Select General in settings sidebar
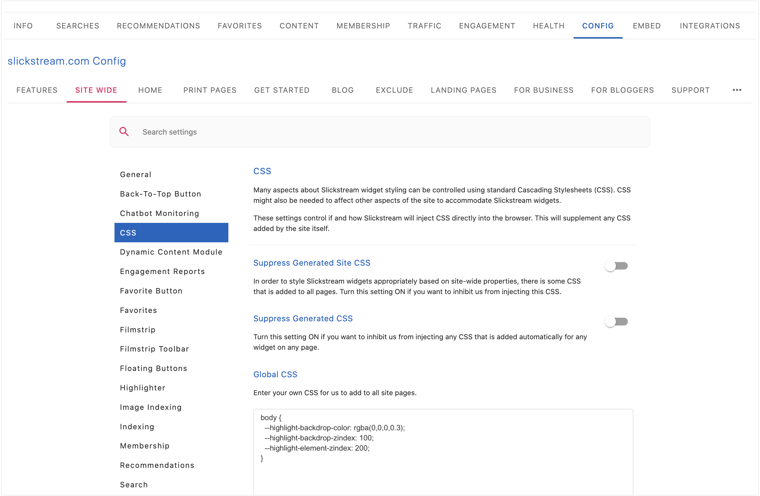This screenshot has width=760, height=496. (x=136, y=175)
